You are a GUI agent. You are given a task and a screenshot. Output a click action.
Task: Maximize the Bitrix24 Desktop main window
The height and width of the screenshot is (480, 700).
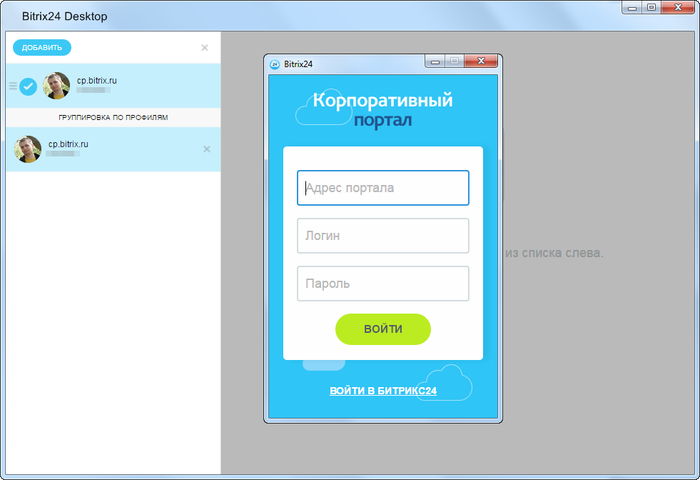click(651, 8)
